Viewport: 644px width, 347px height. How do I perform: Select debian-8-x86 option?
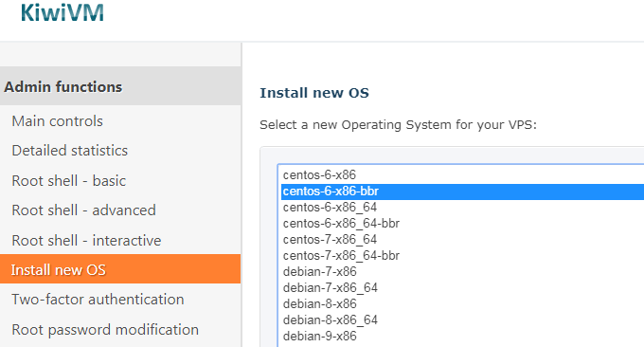pyautogui.click(x=462, y=303)
